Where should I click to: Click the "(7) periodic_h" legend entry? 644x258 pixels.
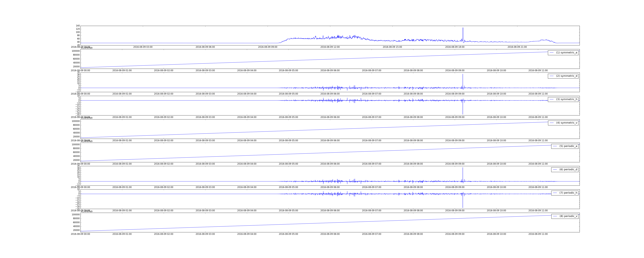point(565,193)
